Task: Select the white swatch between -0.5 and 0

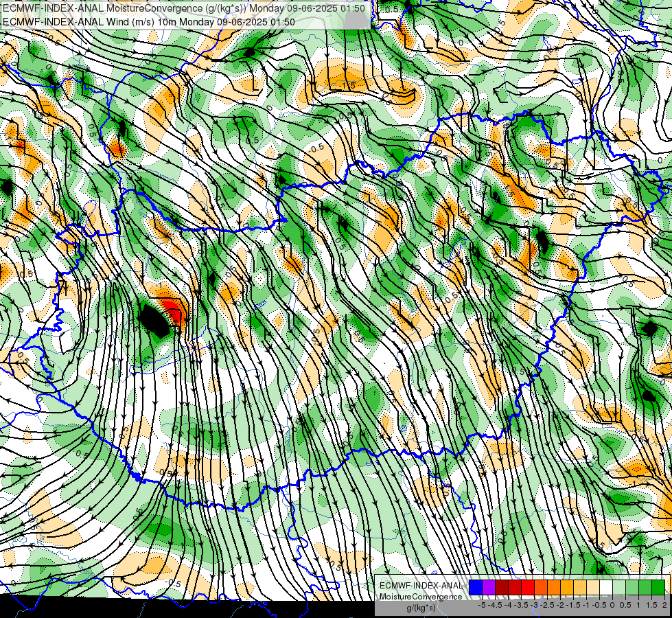Action: tap(606, 587)
